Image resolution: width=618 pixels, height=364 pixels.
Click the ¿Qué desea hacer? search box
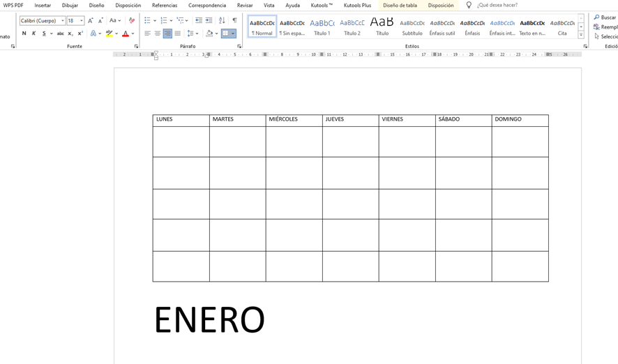point(497,5)
